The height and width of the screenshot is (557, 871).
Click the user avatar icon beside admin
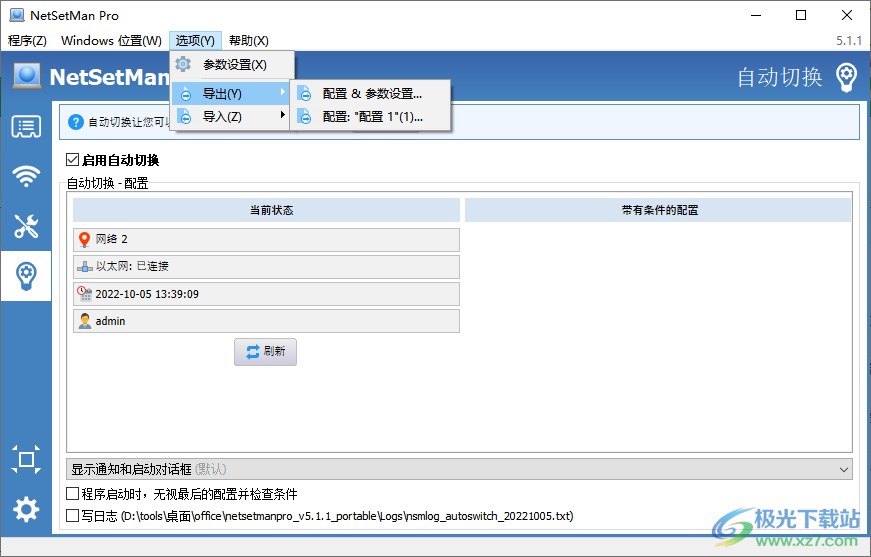[84, 321]
